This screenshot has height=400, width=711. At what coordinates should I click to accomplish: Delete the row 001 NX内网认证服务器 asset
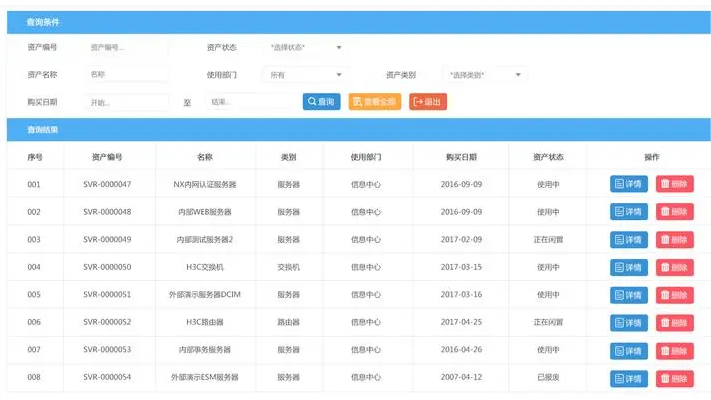click(674, 184)
